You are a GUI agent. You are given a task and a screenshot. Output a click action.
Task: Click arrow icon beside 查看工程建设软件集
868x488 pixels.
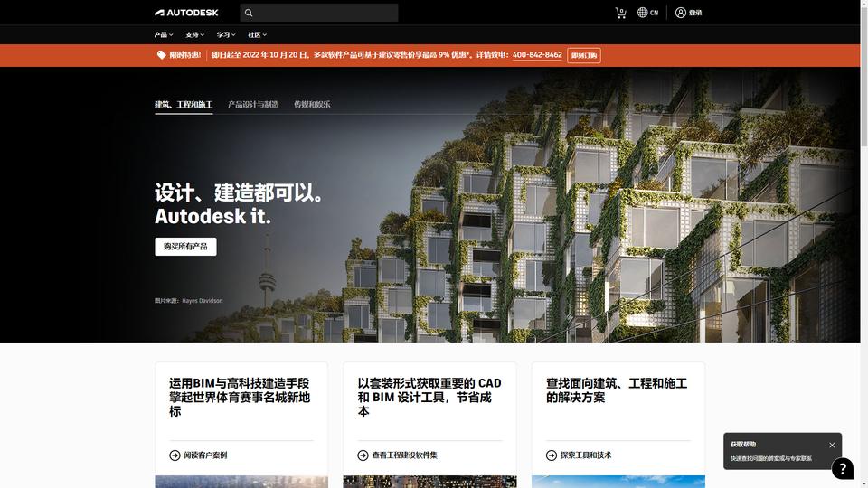(363, 455)
